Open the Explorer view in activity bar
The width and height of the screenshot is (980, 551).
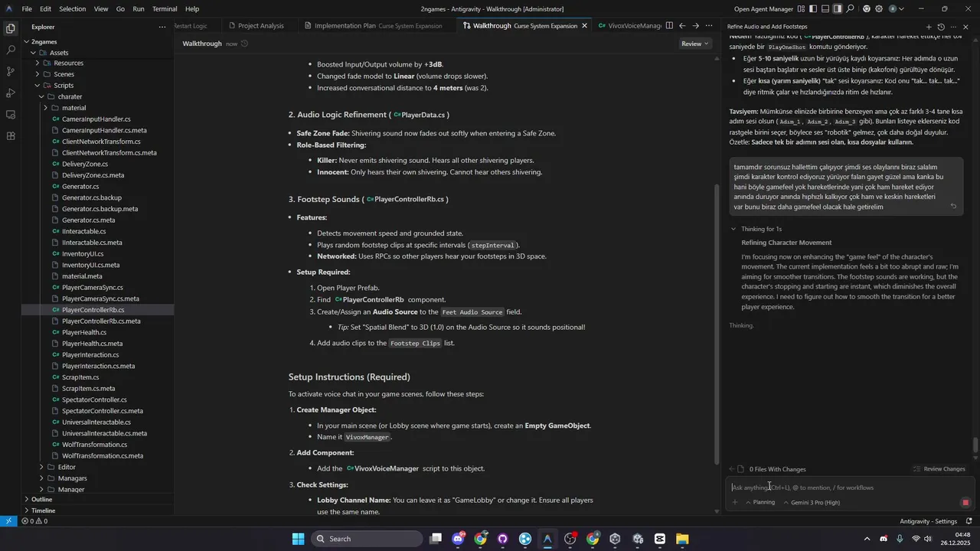(x=11, y=28)
